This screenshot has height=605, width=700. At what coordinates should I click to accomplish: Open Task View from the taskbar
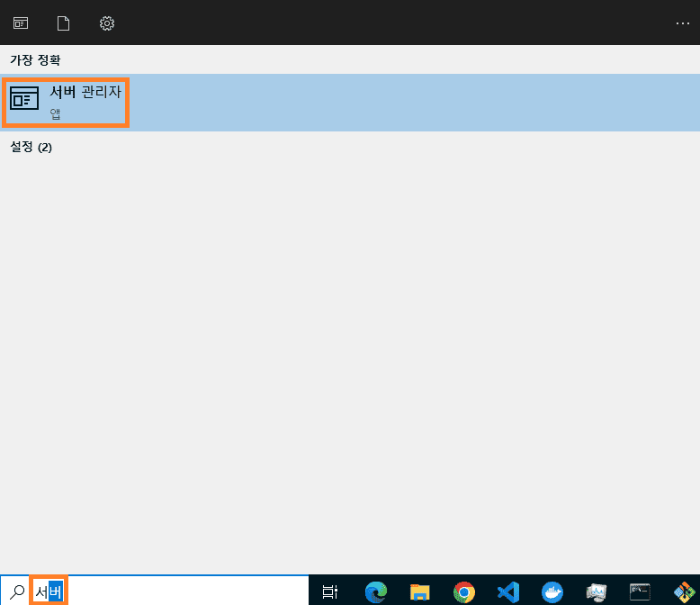click(330, 591)
